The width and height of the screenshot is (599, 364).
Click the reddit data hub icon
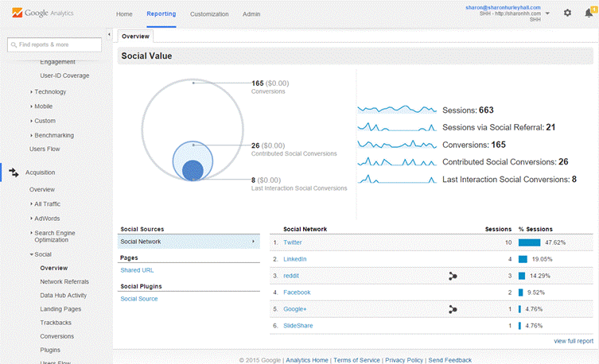pyautogui.click(x=453, y=276)
